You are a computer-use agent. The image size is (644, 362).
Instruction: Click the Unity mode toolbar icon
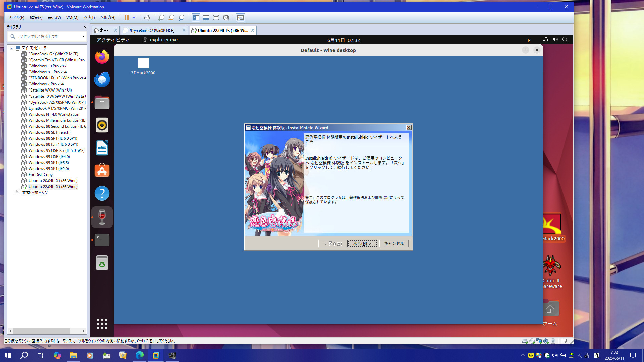[226, 18]
